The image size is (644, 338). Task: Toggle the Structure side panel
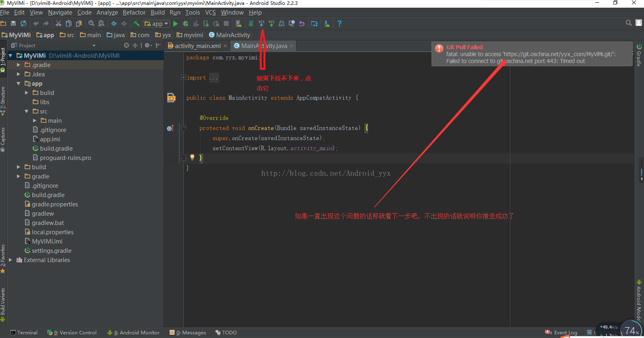(3, 101)
